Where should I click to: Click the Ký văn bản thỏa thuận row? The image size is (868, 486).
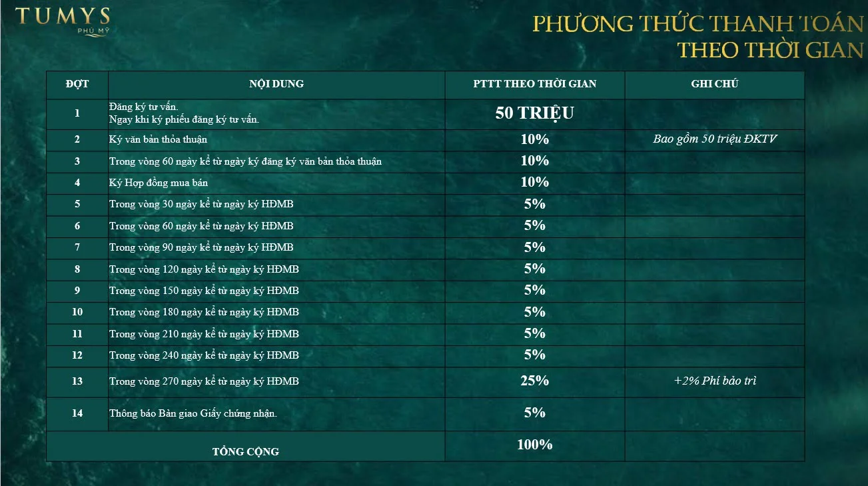425,140
